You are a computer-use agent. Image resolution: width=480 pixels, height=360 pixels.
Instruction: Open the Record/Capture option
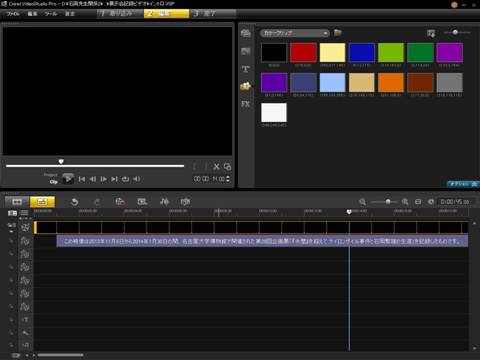coord(120,201)
